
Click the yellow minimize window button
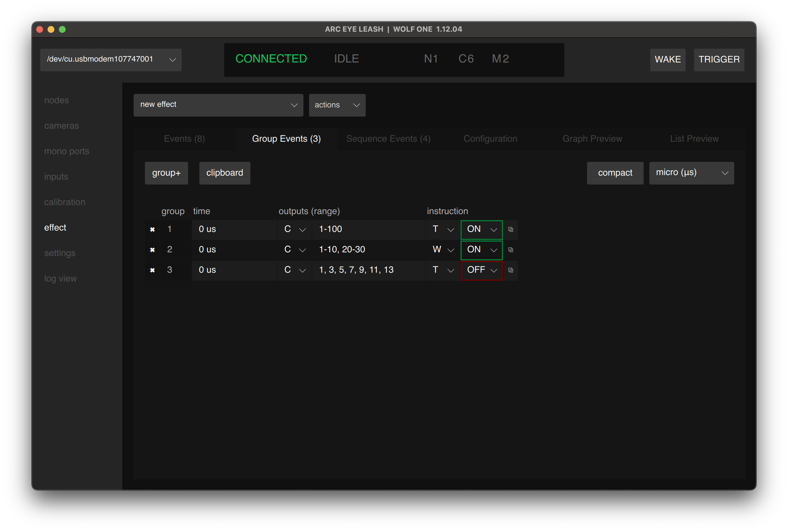click(51, 29)
